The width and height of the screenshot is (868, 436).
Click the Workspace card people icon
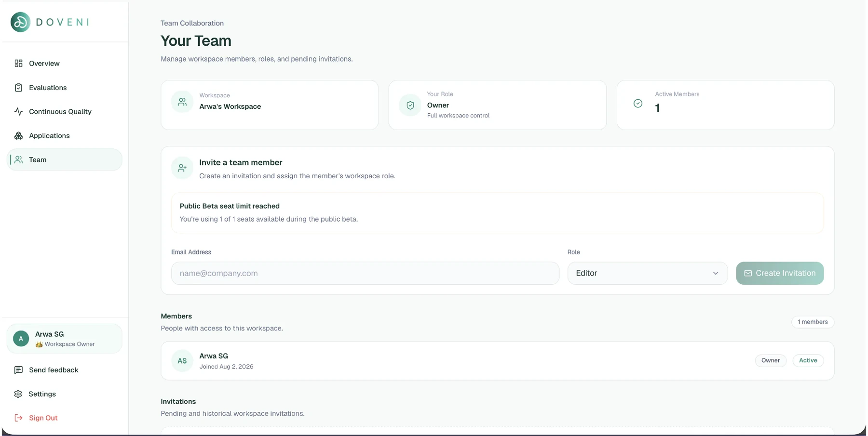(x=182, y=102)
